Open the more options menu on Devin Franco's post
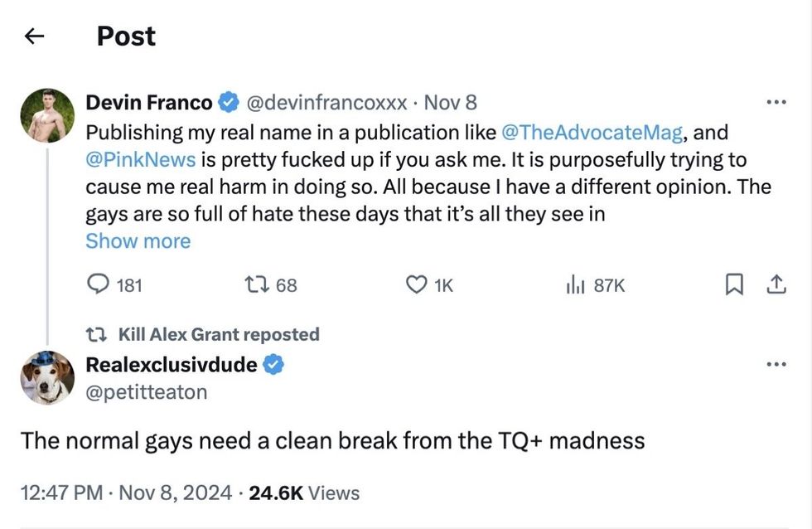The width and height of the screenshot is (812, 529). tap(776, 101)
